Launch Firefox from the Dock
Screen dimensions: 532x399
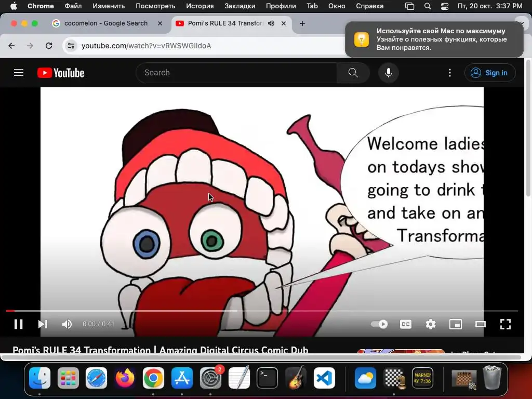point(125,378)
